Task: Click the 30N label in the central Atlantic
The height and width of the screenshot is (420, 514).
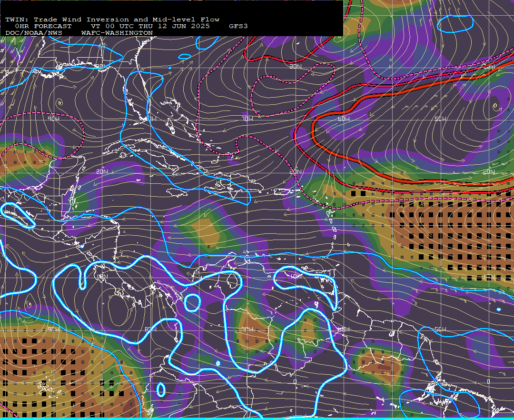Action: point(296,67)
